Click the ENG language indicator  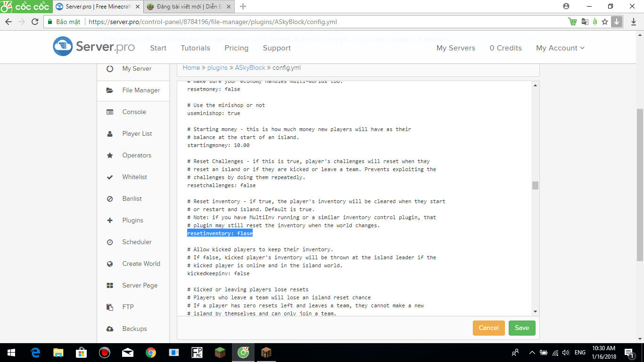tap(580, 353)
